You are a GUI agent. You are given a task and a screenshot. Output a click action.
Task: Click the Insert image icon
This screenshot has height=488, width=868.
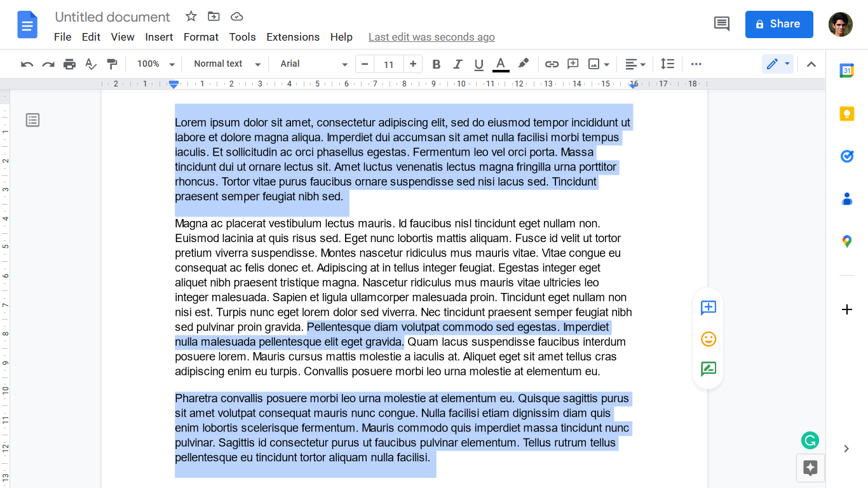592,64
